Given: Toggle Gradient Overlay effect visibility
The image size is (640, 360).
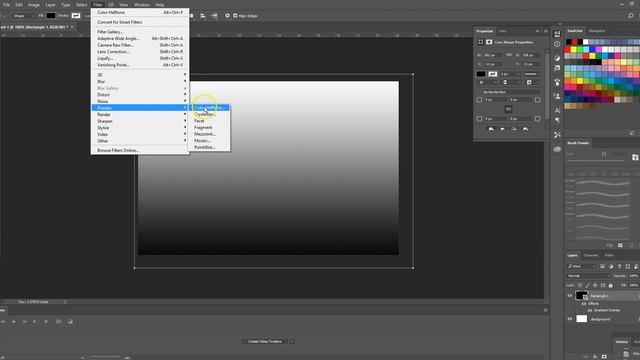Looking at the screenshot, I should pos(589,310).
